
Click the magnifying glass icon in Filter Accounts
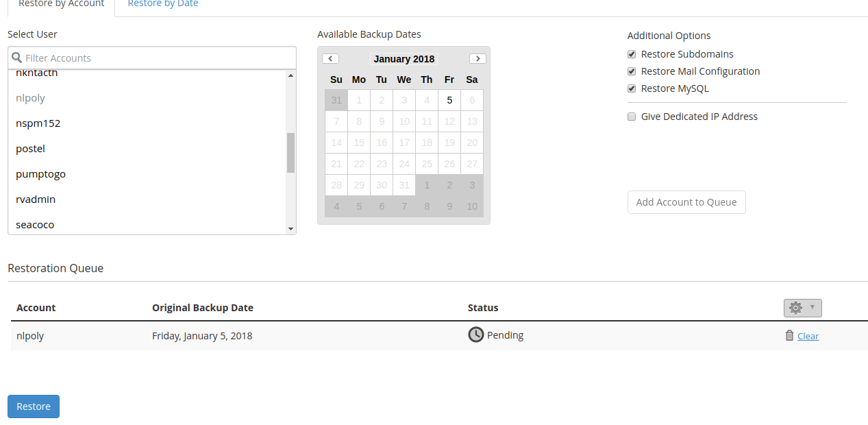tap(16, 58)
